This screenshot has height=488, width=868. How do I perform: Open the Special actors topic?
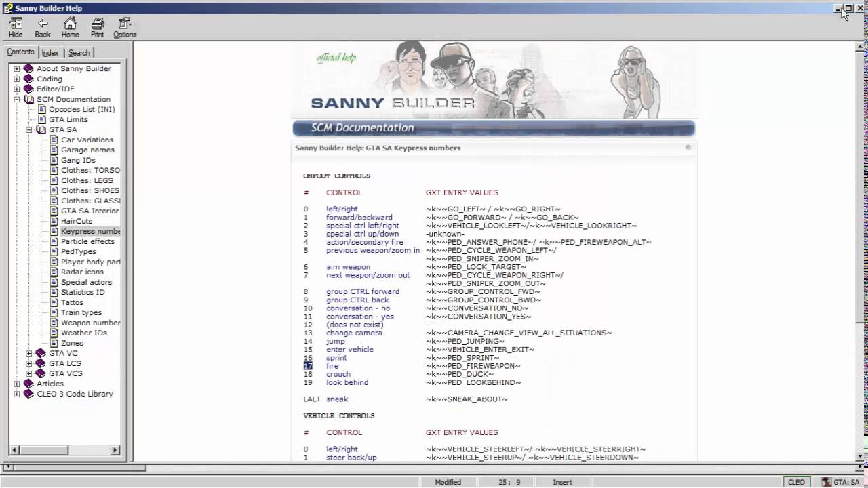[86, 282]
